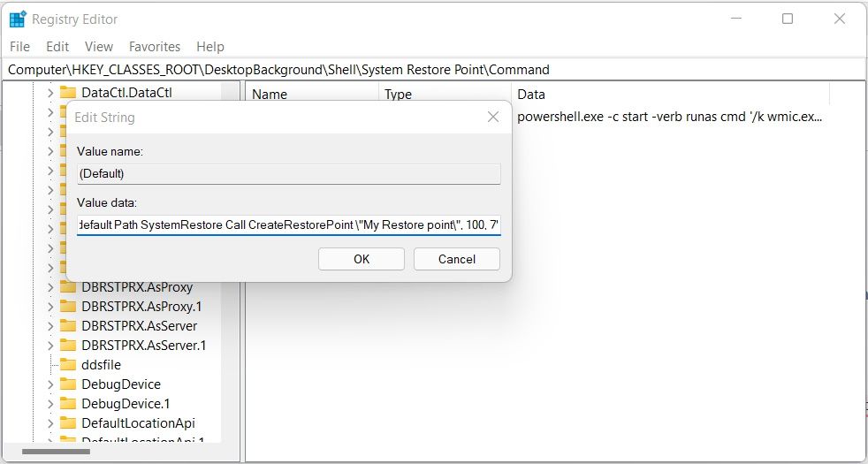This screenshot has width=868, height=464.
Task: Open the Edit menu
Action: [57, 47]
